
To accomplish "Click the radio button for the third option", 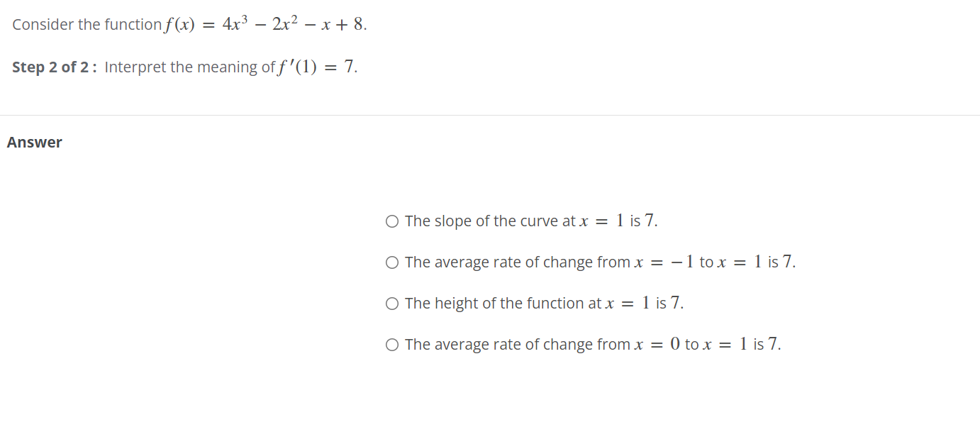I will tap(391, 303).
